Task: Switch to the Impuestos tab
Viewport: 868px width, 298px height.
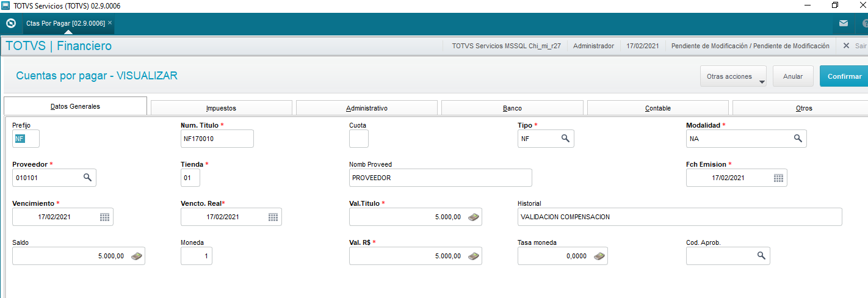Action: (x=221, y=108)
